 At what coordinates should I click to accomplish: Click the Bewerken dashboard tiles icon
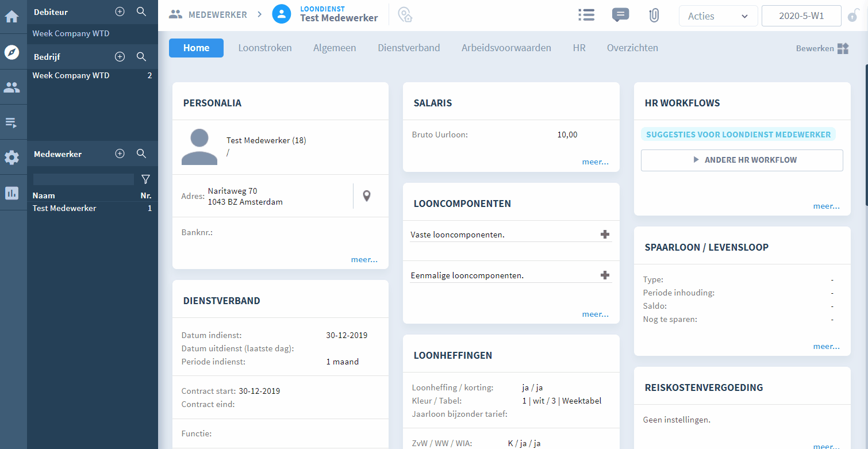(x=843, y=48)
